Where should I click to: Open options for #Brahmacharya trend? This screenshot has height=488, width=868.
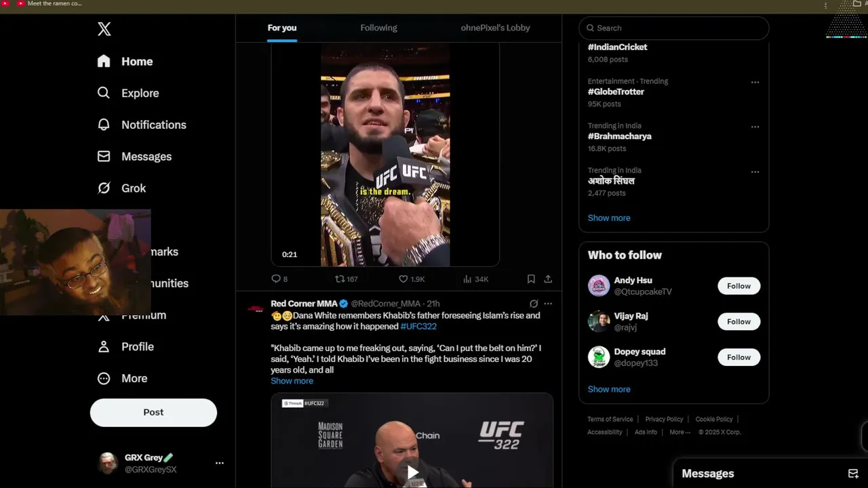click(755, 127)
